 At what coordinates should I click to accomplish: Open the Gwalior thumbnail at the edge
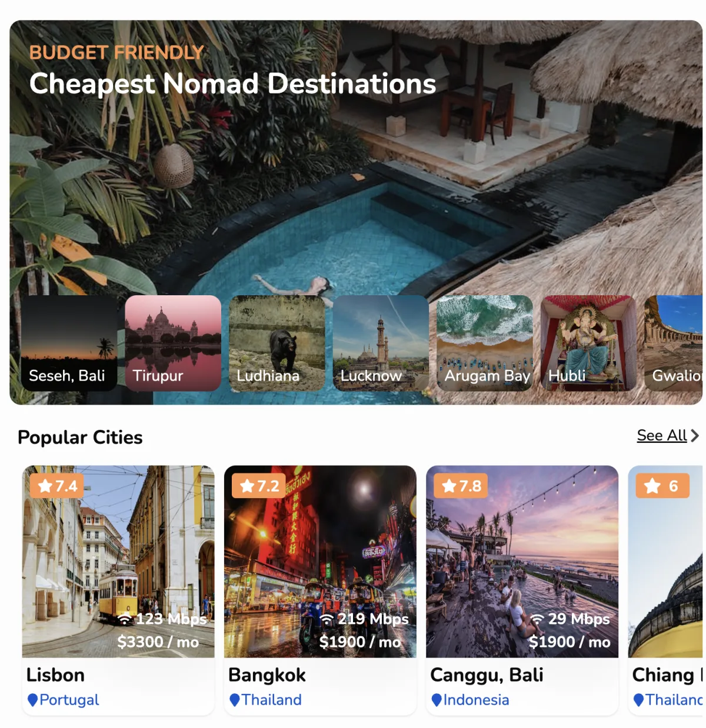coord(674,343)
